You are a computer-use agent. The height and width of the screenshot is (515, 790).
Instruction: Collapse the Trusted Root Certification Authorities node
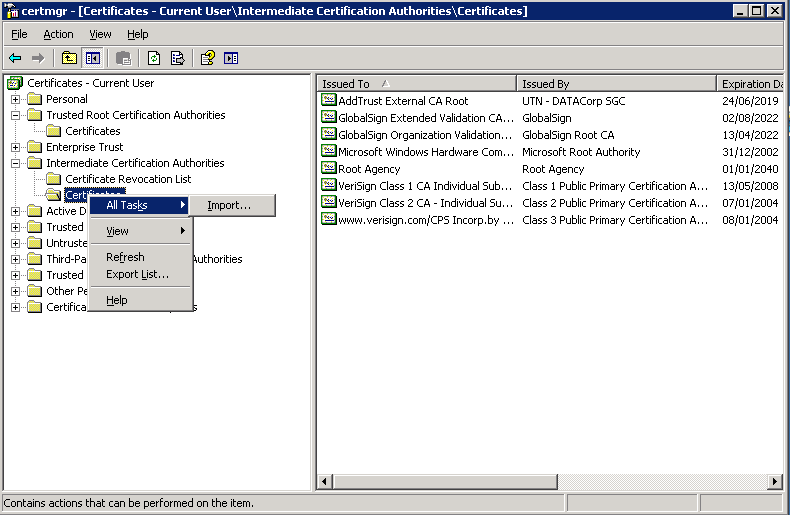pyautogui.click(x=16, y=115)
